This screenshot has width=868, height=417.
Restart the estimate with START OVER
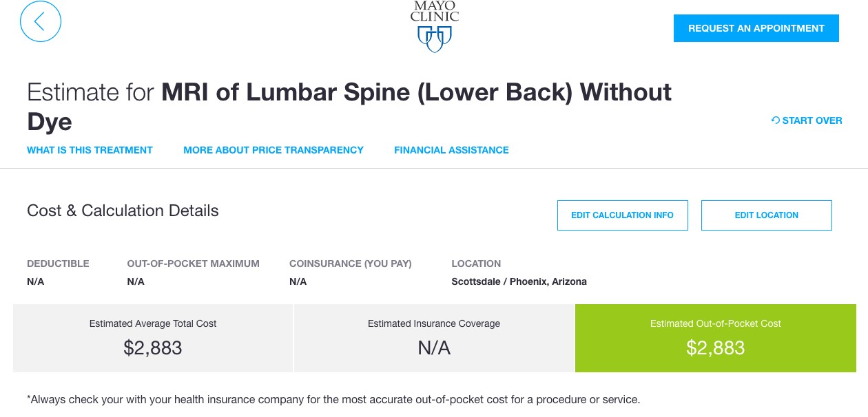[812, 120]
